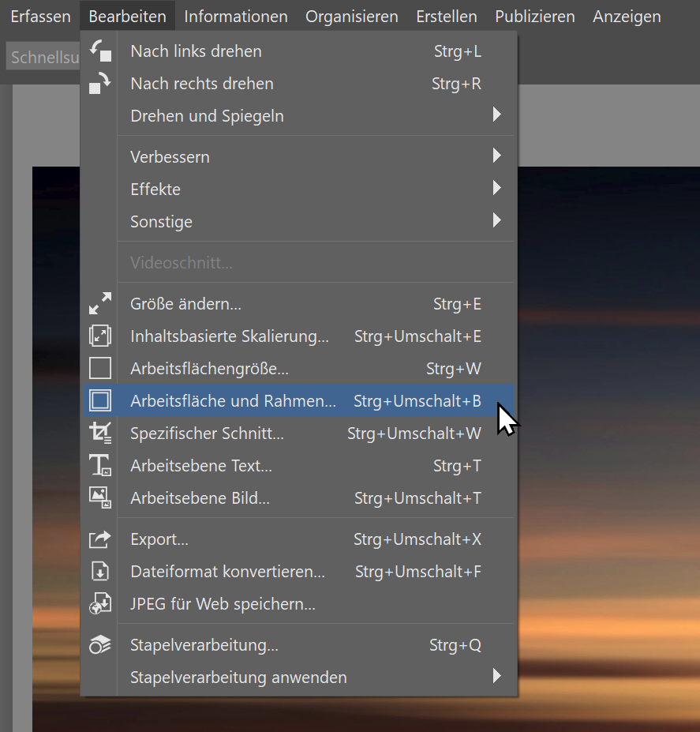Expand the Drehen und Spiegeln submenu
The image size is (700, 732).
point(207,116)
